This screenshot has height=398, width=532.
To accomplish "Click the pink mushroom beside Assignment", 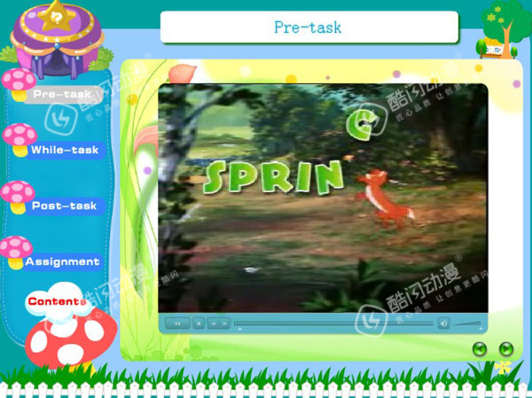I will pos(16,252).
